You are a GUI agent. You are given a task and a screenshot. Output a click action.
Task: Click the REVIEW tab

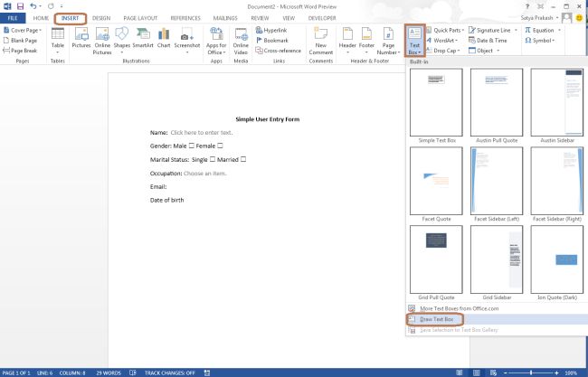pyautogui.click(x=260, y=18)
